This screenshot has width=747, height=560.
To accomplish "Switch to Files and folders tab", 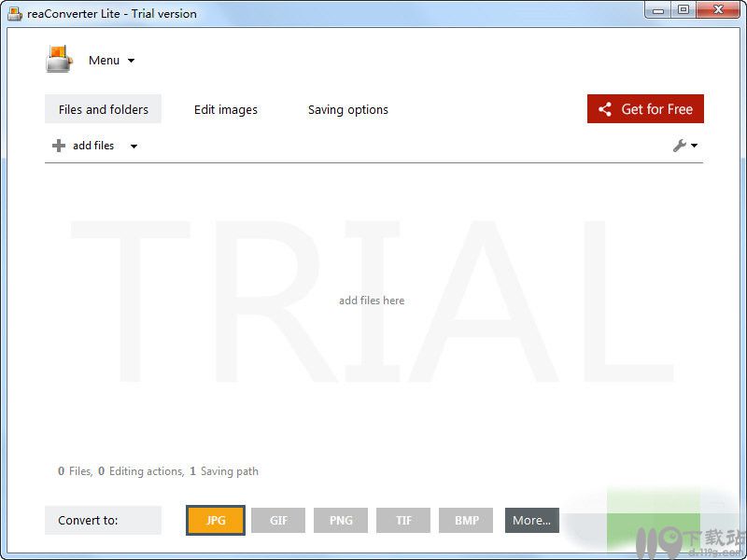I will click(x=103, y=109).
